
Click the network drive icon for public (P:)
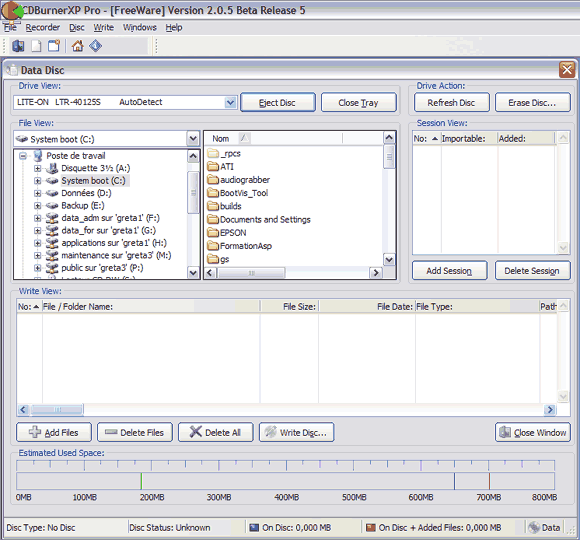tap(52, 268)
